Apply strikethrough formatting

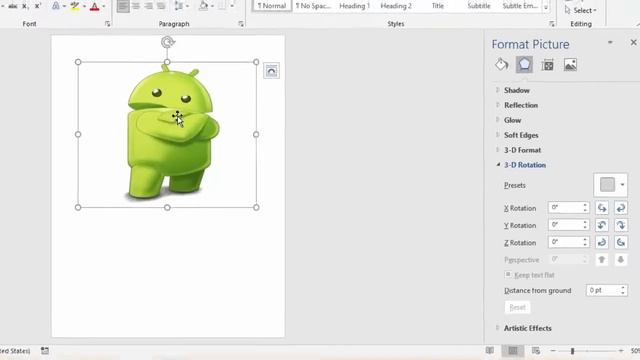13,6
